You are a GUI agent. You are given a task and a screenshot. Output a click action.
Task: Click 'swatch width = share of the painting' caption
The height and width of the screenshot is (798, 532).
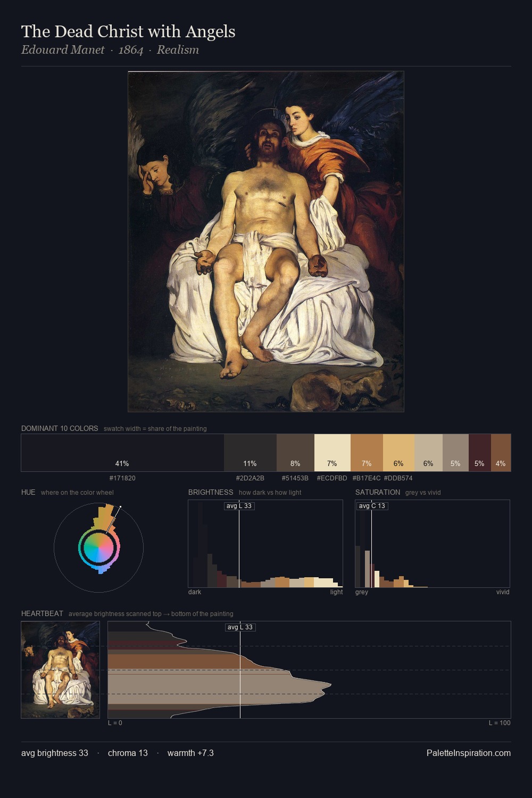coord(155,429)
